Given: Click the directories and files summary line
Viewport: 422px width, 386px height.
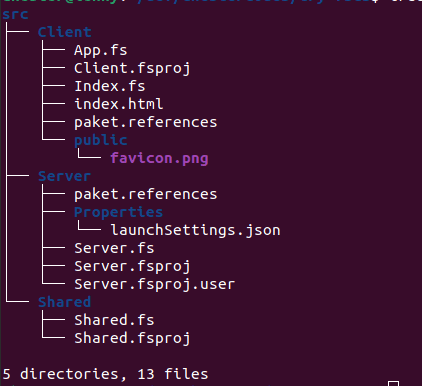Looking at the screenshot, I should click(x=105, y=374).
